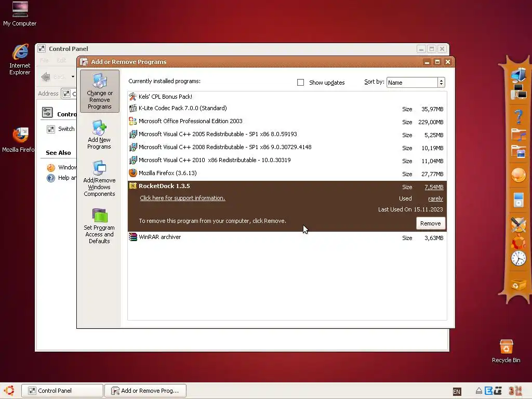The image size is (532, 399).
Task: Click here for support information link
Action: click(182, 198)
